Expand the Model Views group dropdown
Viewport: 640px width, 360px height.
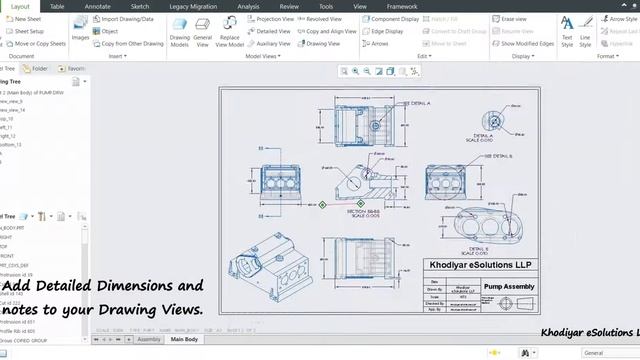pos(263,56)
